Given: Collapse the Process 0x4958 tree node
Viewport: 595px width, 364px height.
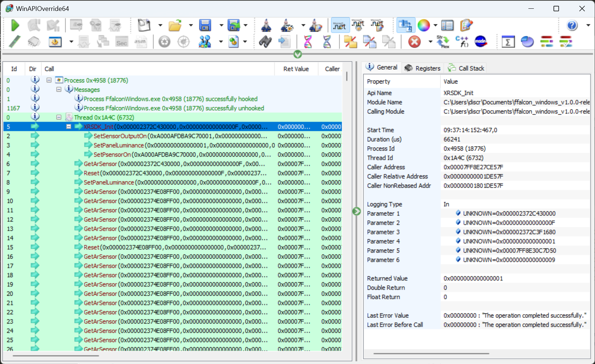Looking at the screenshot, I should pyautogui.click(x=49, y=80).
